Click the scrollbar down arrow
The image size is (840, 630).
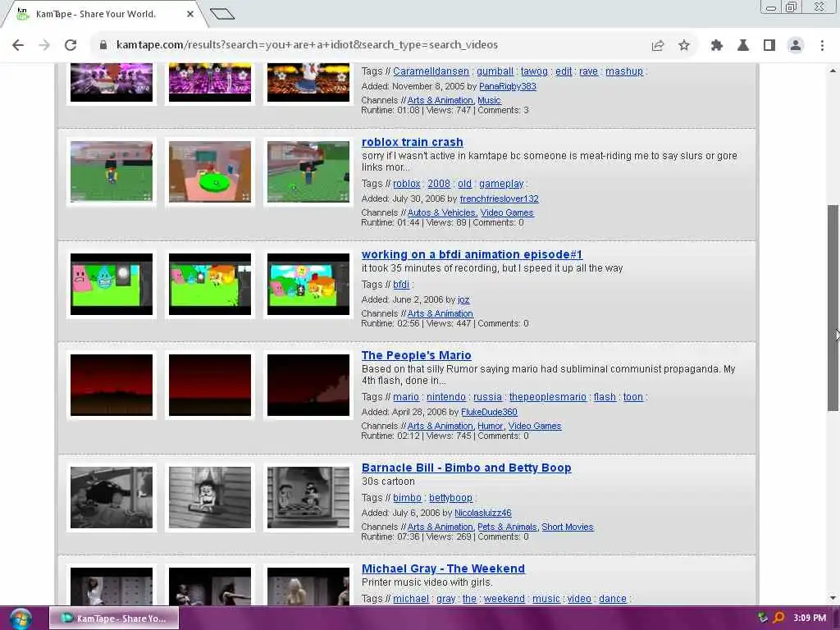pyautogui.click(x=833, y=598)
